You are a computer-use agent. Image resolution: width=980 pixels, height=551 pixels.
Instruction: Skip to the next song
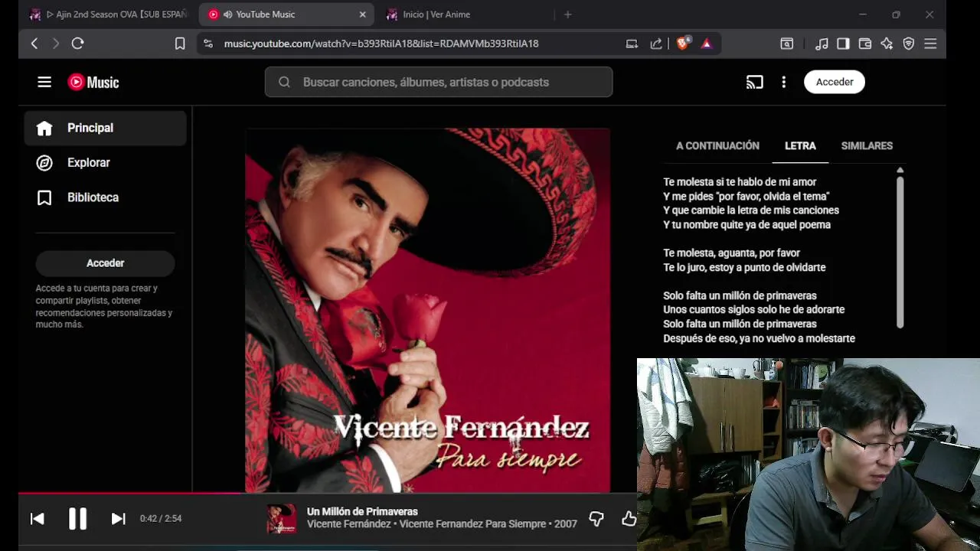pos(118,519)
